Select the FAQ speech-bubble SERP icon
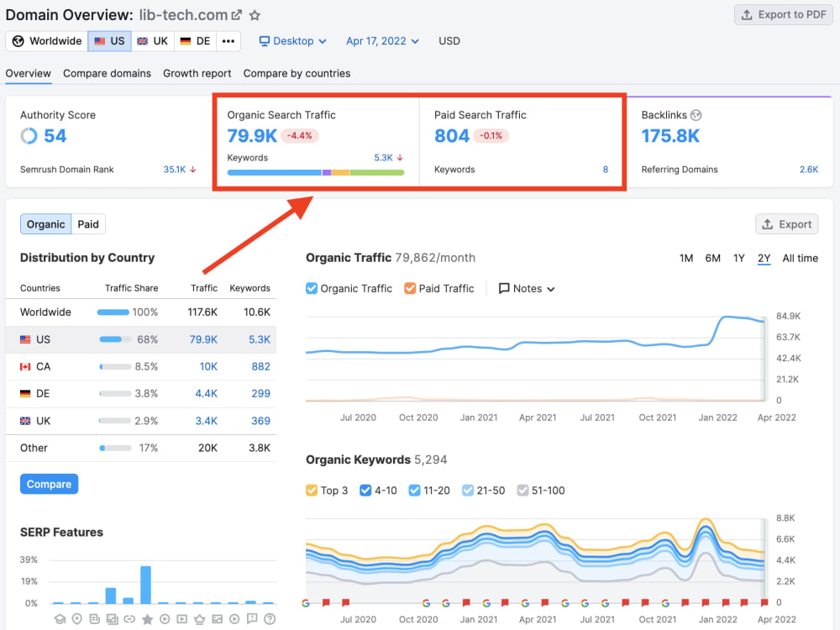 tap(252, 619)
